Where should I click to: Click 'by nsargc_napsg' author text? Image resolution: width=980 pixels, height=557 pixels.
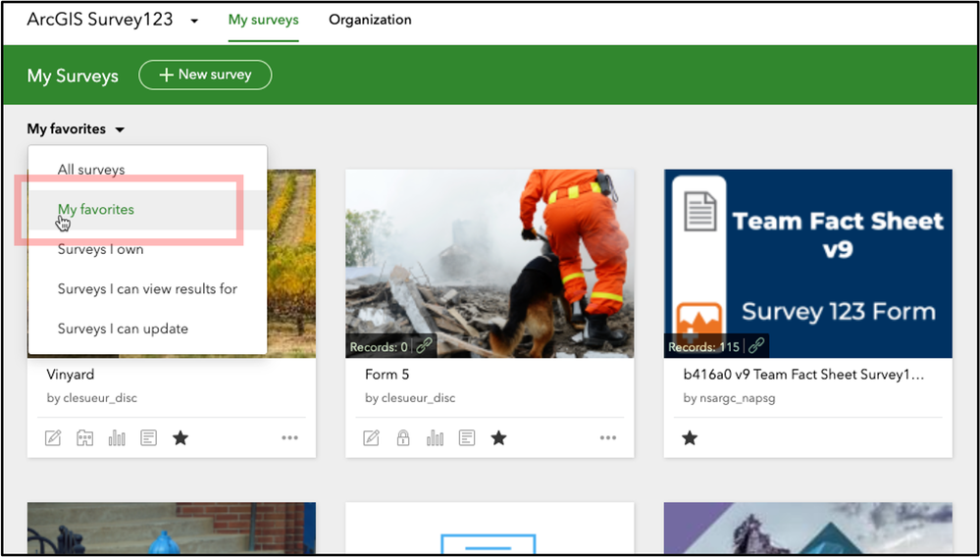coord(730,398)
